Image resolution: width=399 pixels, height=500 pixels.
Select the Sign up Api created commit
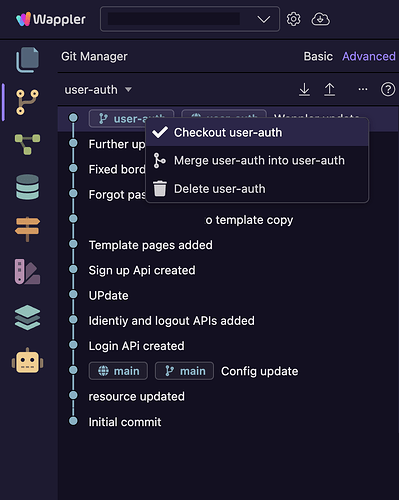(142, 270)
